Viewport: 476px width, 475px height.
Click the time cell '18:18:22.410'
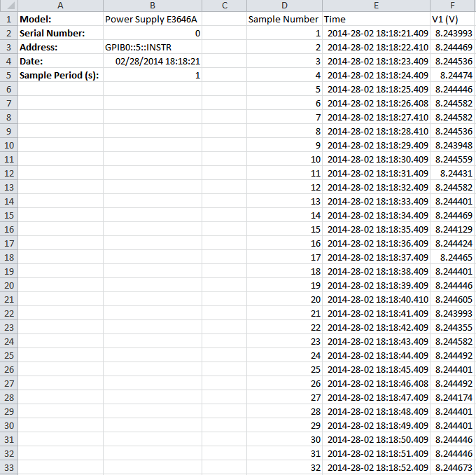376,47
